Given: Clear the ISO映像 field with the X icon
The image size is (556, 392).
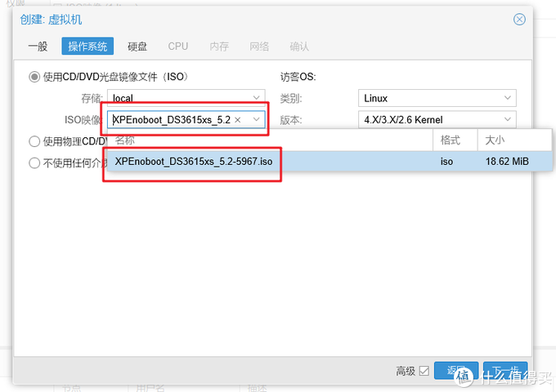Looking at the screenshot, I should [x=238, y=120].
